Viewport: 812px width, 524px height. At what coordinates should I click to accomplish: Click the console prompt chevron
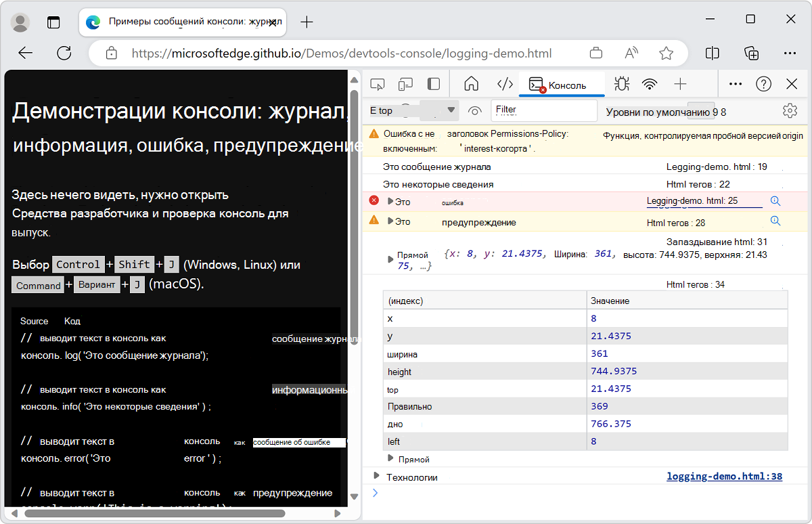[x=376, y=493]
